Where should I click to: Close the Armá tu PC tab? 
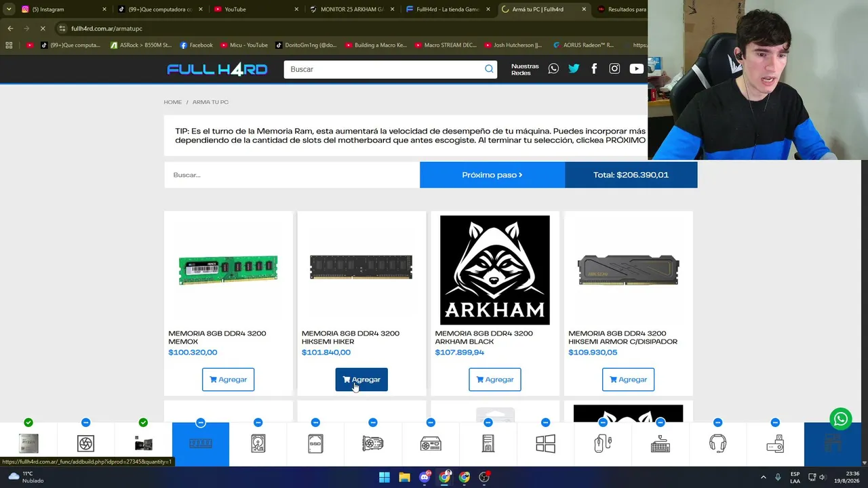(x=584, y=9)
